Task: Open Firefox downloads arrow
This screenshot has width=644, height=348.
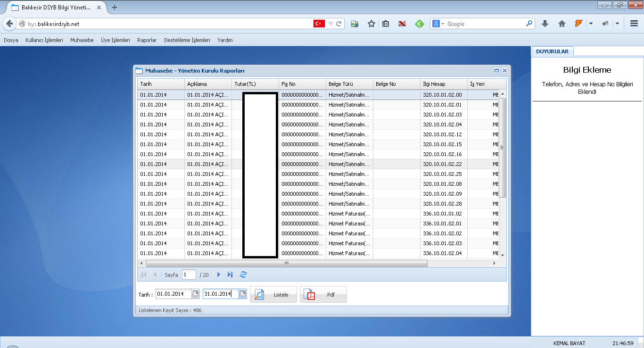Action: (545, 24)
